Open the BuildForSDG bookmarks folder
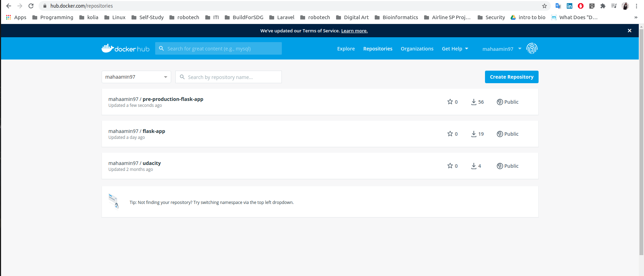The image size is (644, 276). 244,17
